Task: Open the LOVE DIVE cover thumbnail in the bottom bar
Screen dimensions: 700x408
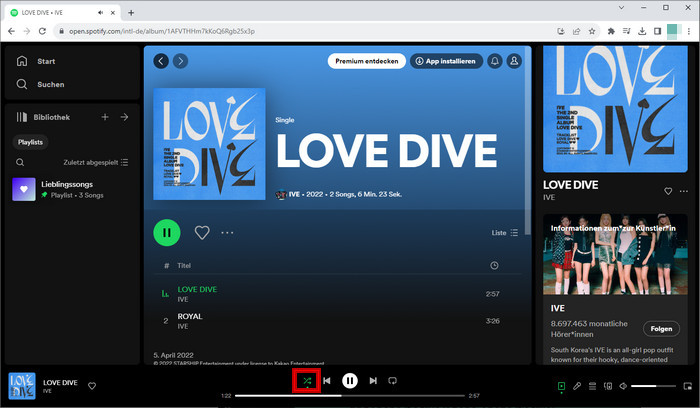Action: pyautogui.click(x=22, y=386)
